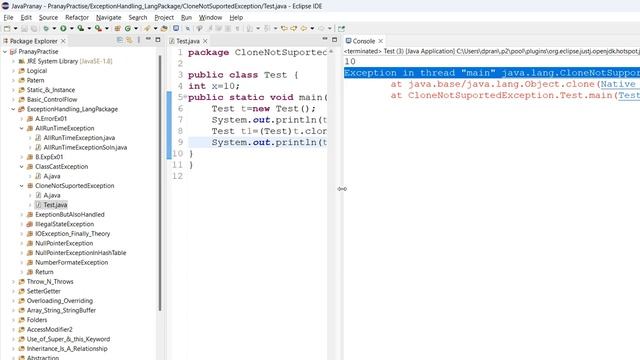Click the rightmost icon in the main toolbar
The height and width of the screenshot is (360, 640).
click(341, 29)
